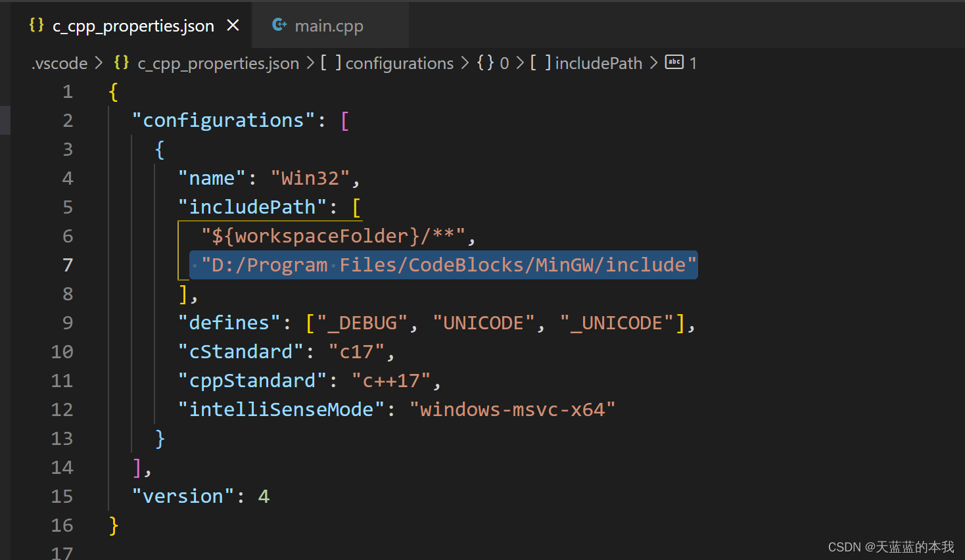
Task: Click the "intelliSenseMode" key
Action: 281,410
